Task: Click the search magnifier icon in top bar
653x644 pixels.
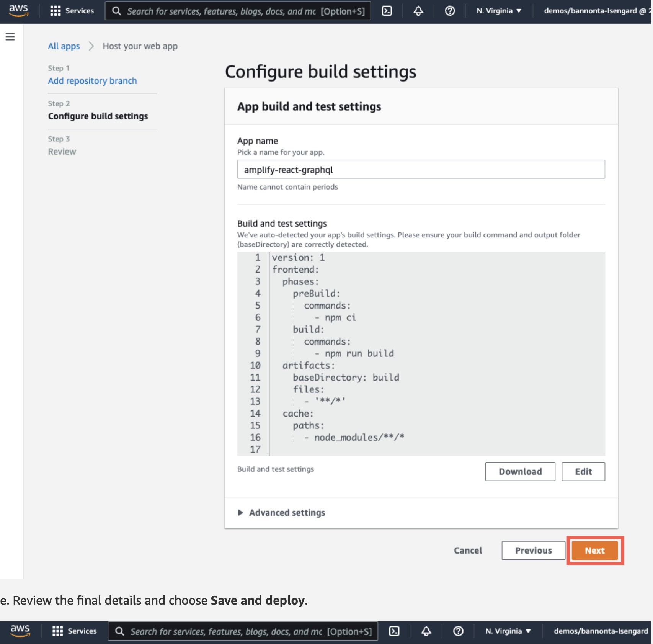Action: coord(116,11)
